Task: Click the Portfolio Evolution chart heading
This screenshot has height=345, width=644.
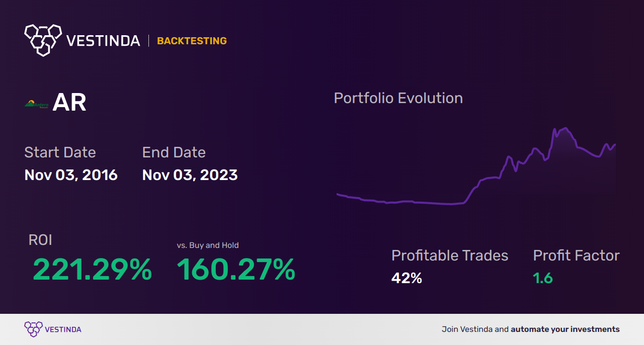Action: pos(398,98)
